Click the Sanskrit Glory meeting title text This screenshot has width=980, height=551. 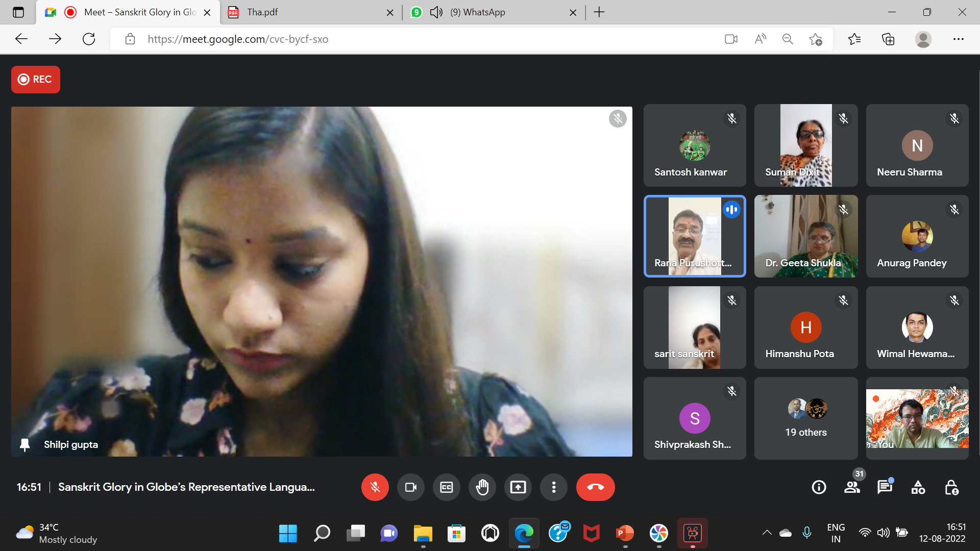(186, 487)
